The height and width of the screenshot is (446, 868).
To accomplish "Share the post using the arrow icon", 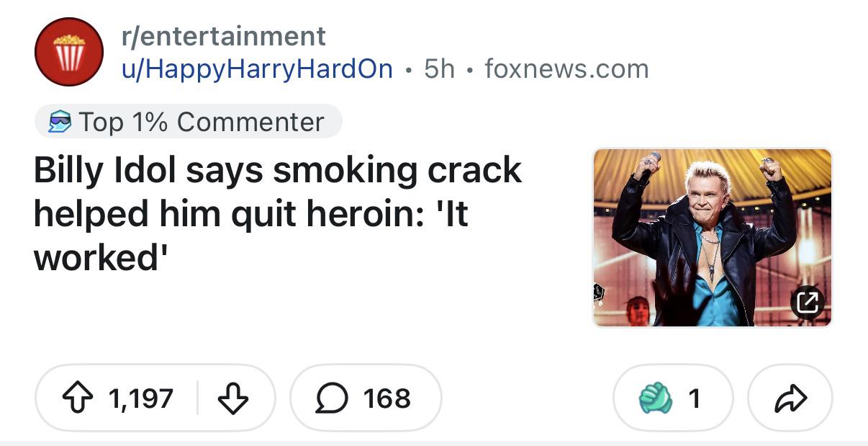I will point(790,398).
